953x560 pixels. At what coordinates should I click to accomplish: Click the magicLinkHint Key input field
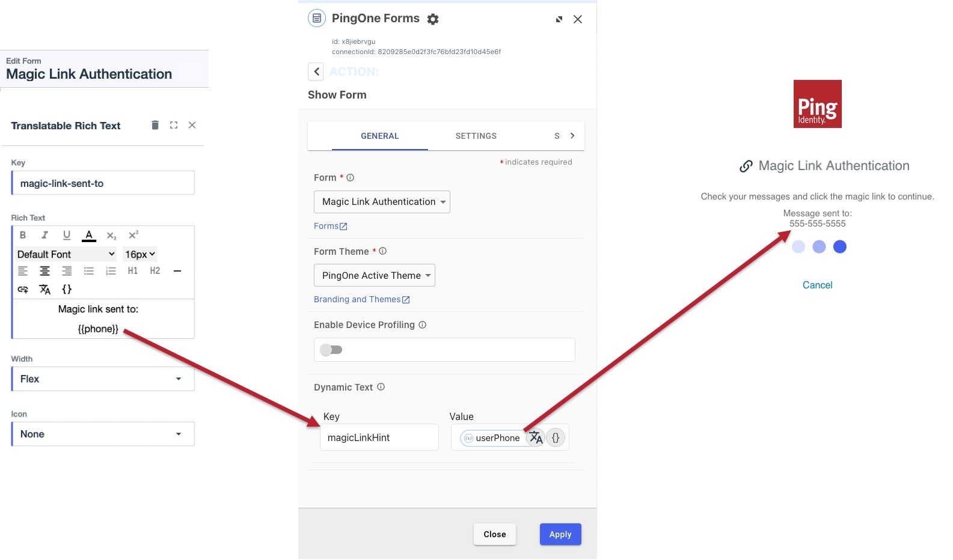tap(379, 437)
